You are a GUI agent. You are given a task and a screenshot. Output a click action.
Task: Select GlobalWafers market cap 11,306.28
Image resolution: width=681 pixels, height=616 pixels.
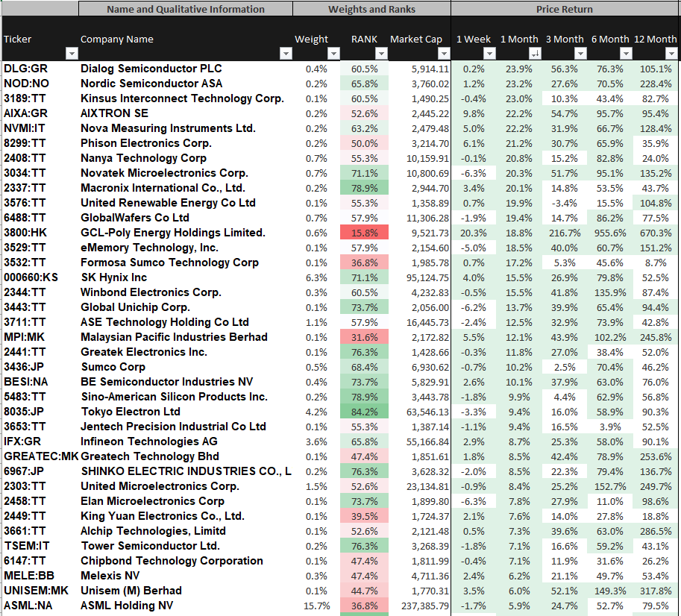(x=419, y=218)
